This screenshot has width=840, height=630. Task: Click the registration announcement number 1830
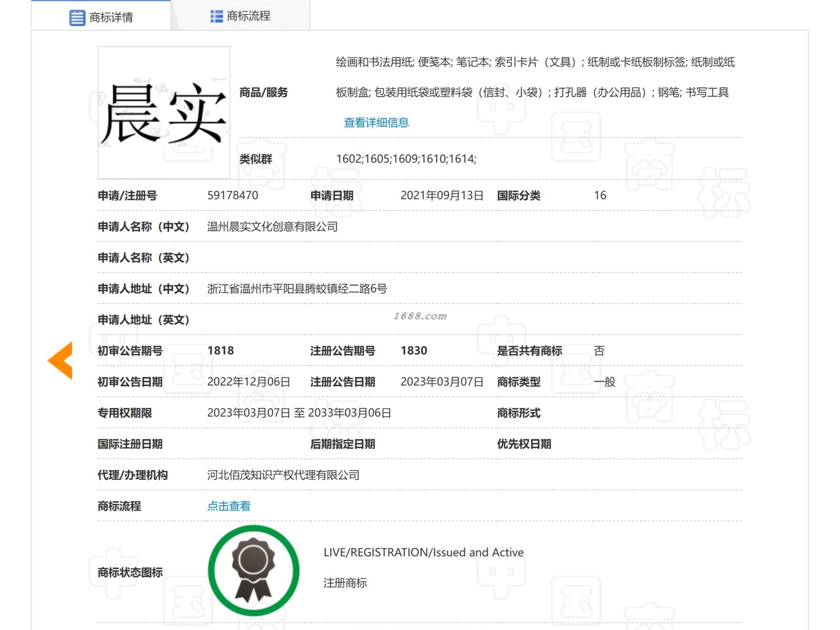click(413, 351)
